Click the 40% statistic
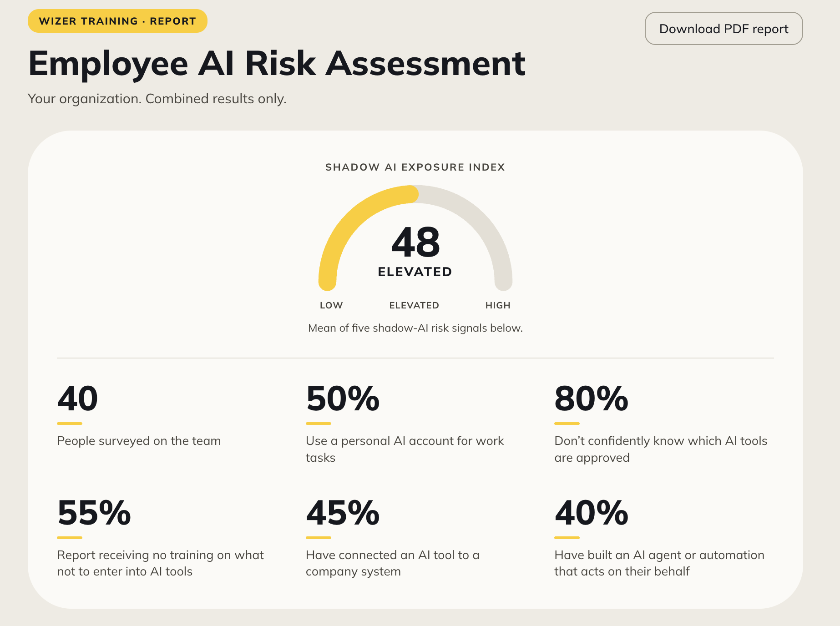 pyautogui.click(x=591, y=513)
